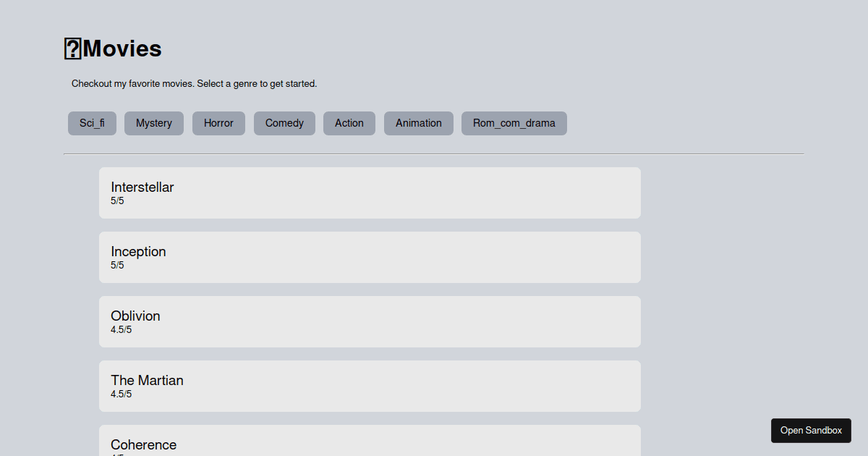Choose the Mystery genre

[154, 123]
